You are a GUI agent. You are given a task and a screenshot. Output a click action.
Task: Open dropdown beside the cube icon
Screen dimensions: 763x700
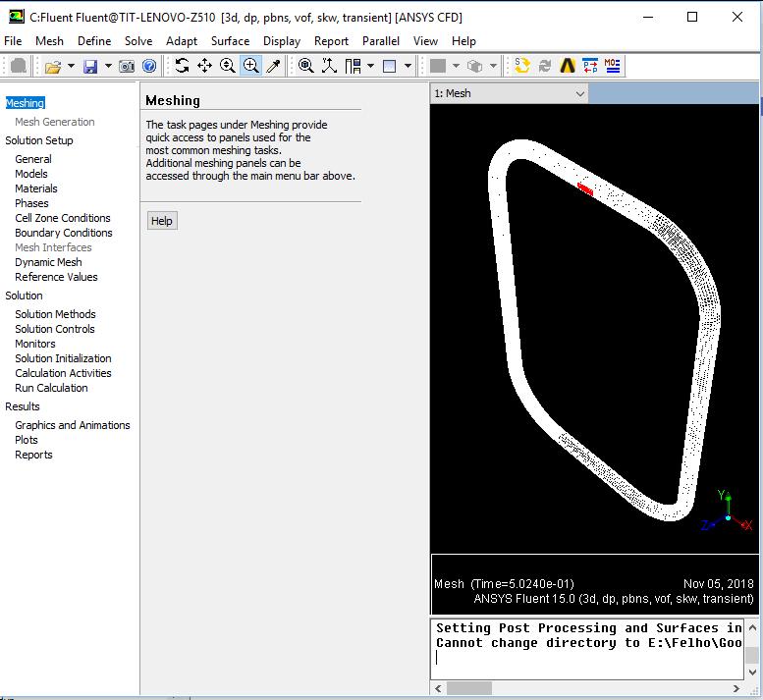point(493,66)
